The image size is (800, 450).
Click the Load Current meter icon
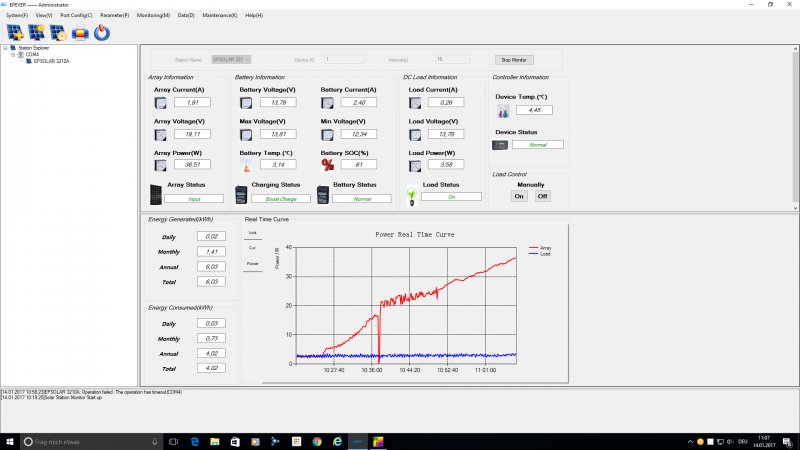click(x=415, y=103)
